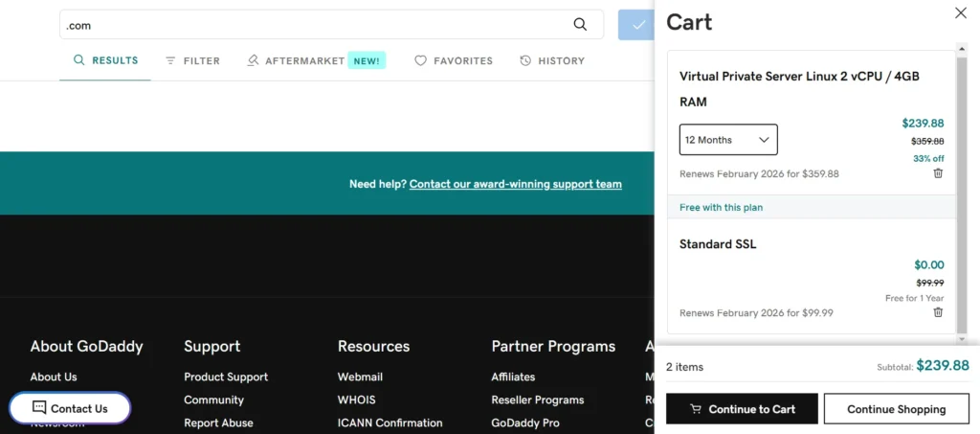Open the Community footer link
This screenshot has width=980, height=434.
[x=213, y=400]
